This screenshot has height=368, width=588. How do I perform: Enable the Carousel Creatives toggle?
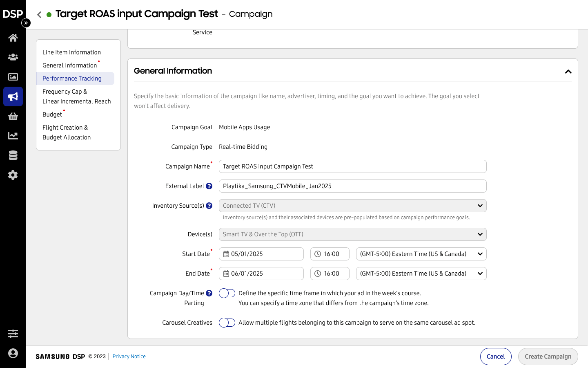pyautogui.click(x=227, y=323)
